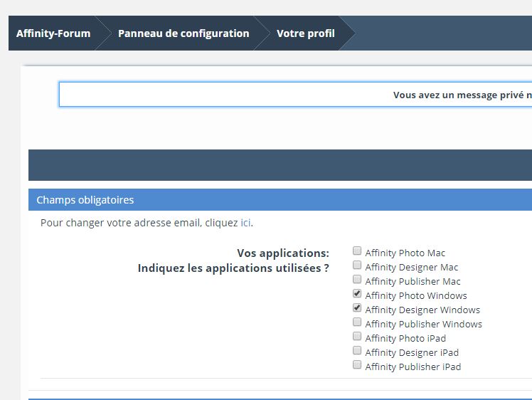The width and height of the screenshot is (532, 400).
Task: Check the Affinity Photo Mac checkbox
Action: click(x=357, y=251)
